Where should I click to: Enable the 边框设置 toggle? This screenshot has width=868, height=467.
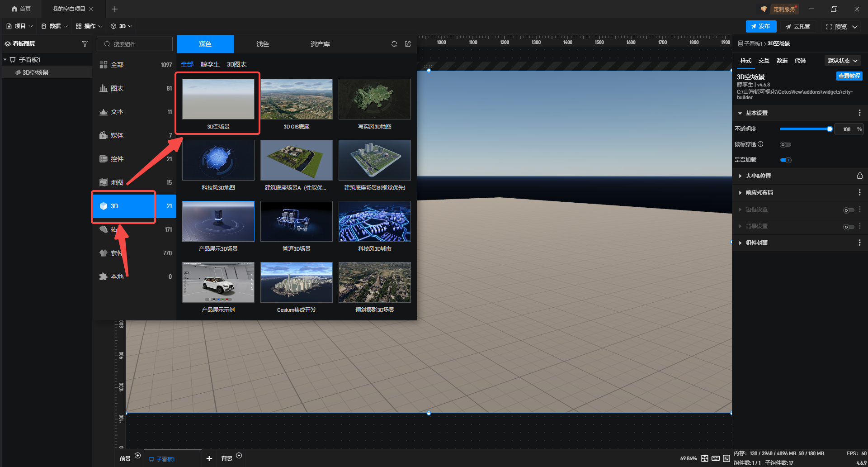(x=848, y=210)
